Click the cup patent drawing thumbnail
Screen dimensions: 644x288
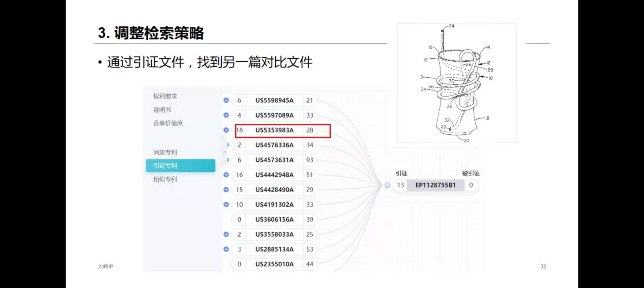457,83
